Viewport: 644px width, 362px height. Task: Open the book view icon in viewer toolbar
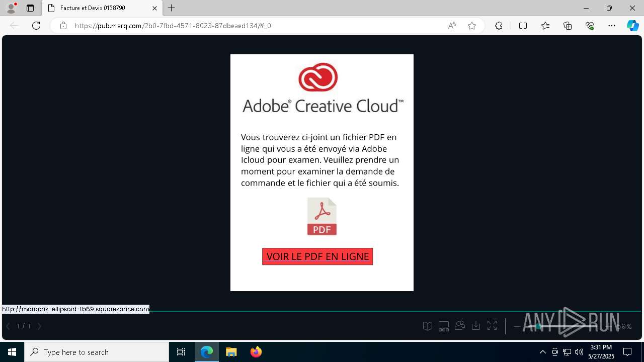[428, 326]
